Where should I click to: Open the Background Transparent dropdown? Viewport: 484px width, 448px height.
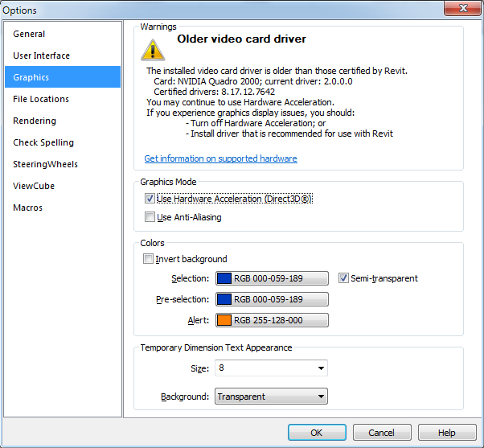click(271, 397)
